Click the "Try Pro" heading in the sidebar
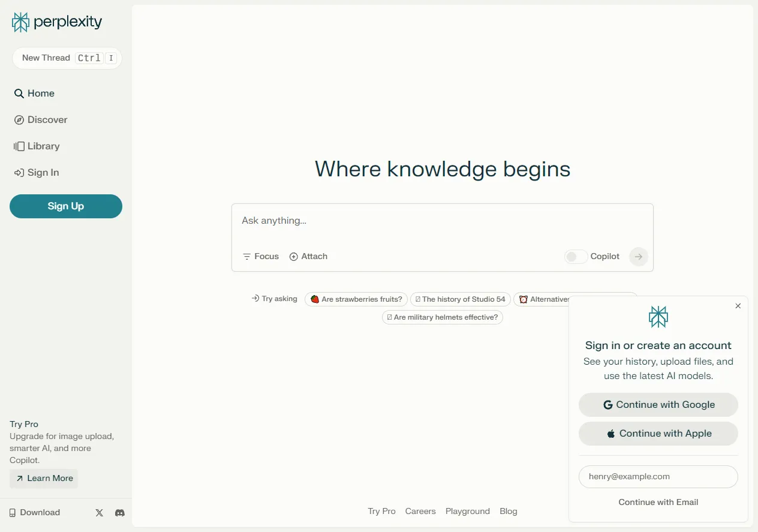The image size is (758, 532). (24, 424)
